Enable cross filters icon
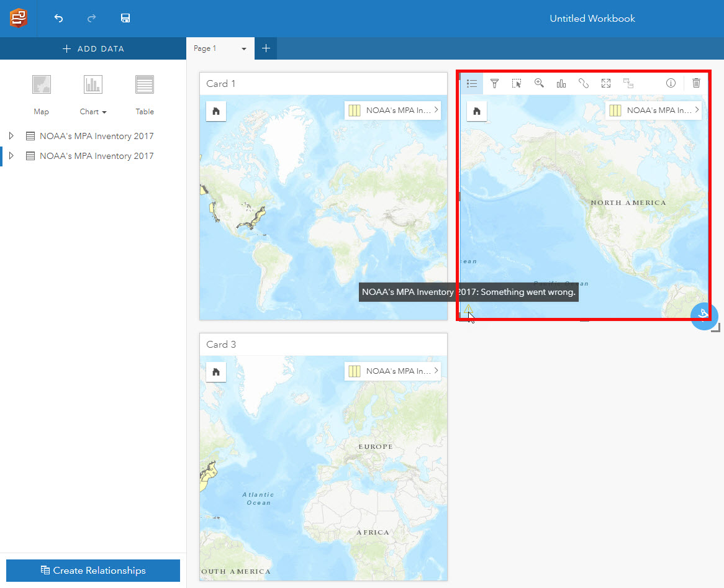This screenshot has width=724, height=588. (628, 84)
